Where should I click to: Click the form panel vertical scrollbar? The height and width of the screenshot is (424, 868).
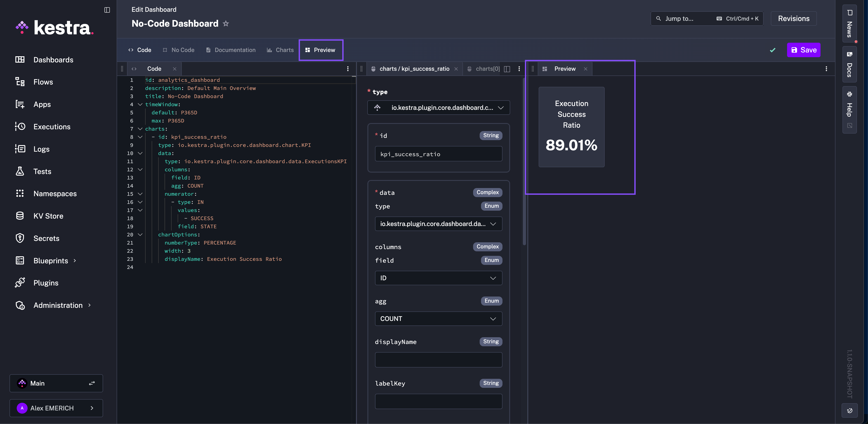point(524,162)
